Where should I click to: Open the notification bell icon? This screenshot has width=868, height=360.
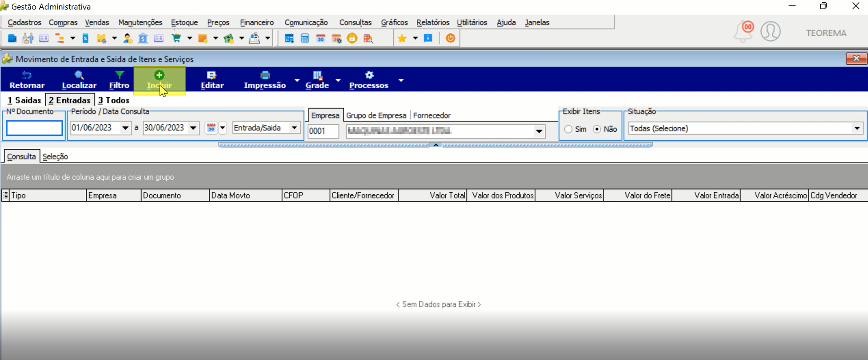[743, 32]
